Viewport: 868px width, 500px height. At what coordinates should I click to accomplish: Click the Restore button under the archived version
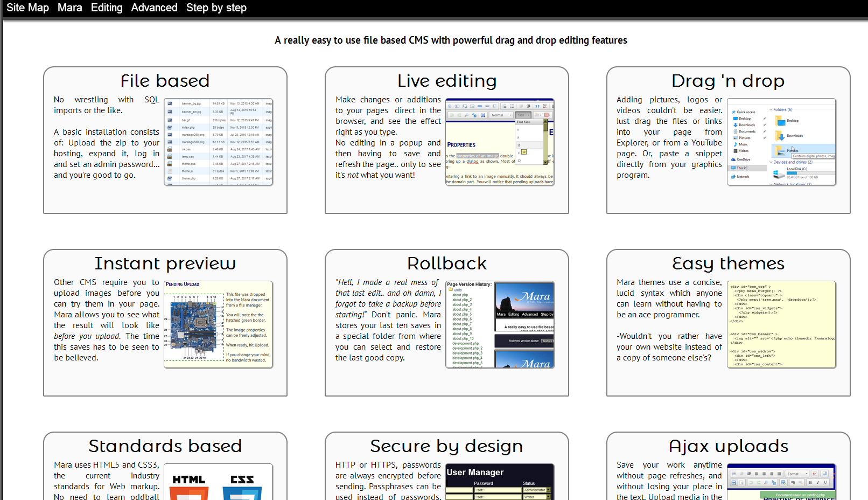point(547,341)
